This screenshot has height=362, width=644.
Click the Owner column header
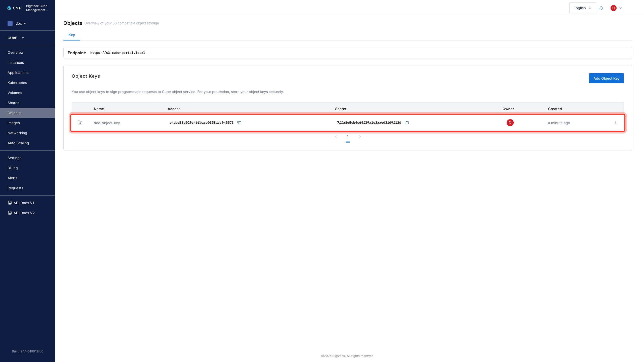[508, 109]
